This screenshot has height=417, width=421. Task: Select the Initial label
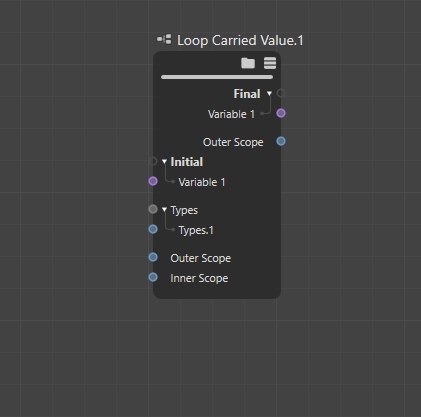click(187, 162)
